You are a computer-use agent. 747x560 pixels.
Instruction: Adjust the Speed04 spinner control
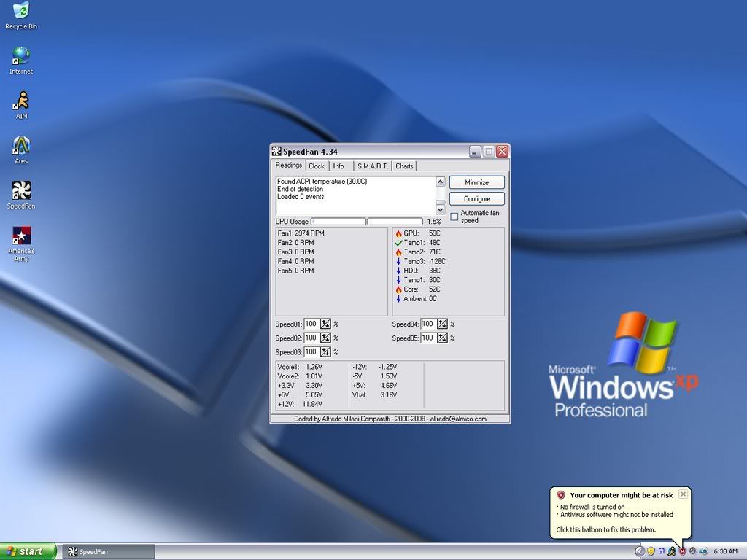pos(442,324)
